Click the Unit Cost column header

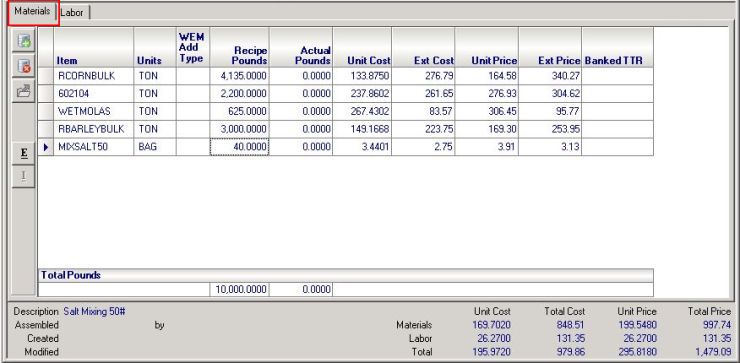click(362, 47)
